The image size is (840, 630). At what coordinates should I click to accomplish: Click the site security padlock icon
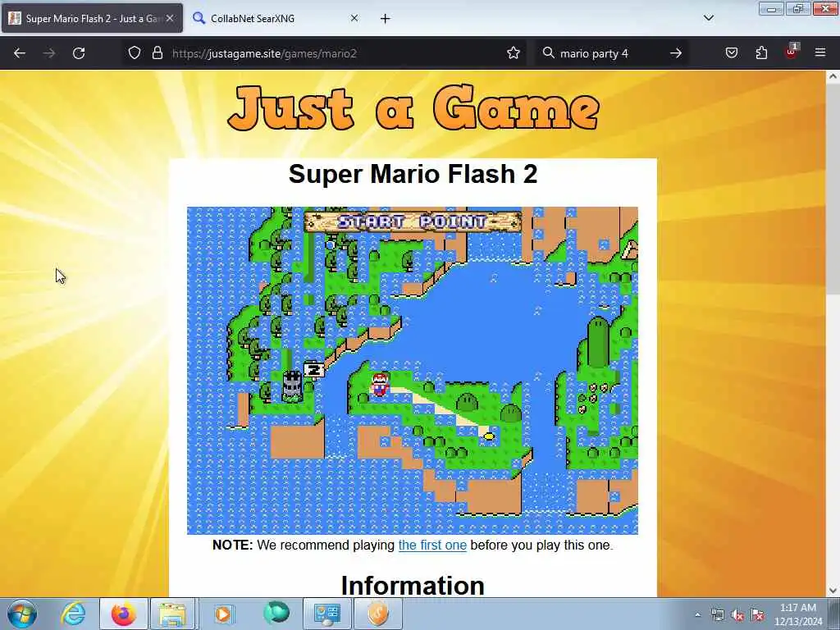[157, 53]
